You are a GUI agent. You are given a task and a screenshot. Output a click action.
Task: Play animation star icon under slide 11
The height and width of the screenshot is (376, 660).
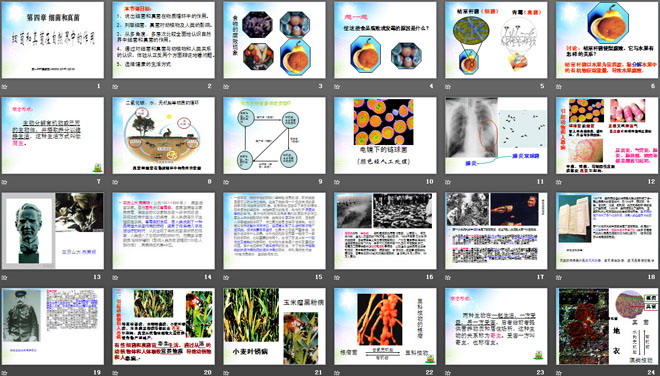tap(448, 182)
